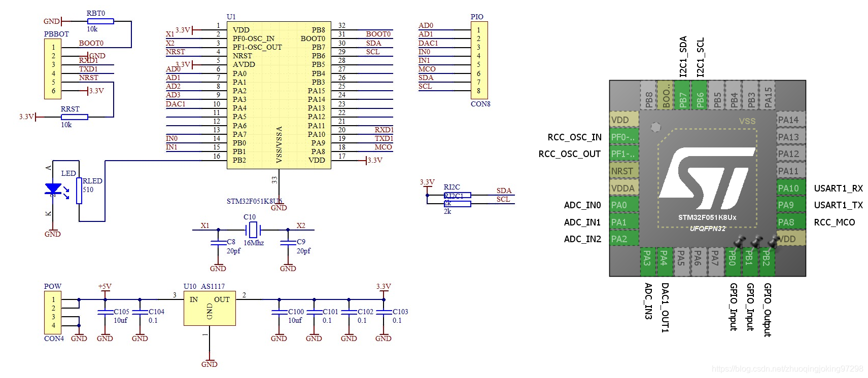The image size is (868, 378).
Task: Click the RCC_OSC_IN label
Action: coord(574,137)
